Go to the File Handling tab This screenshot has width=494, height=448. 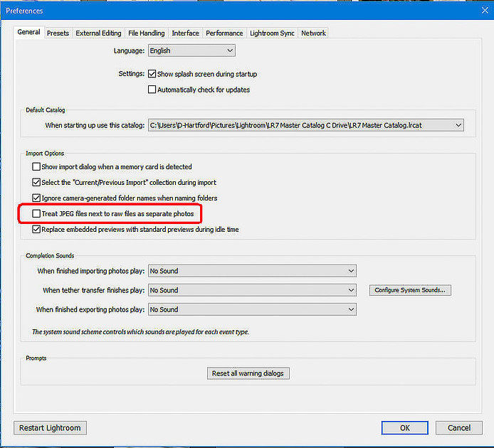coord(147,33)
